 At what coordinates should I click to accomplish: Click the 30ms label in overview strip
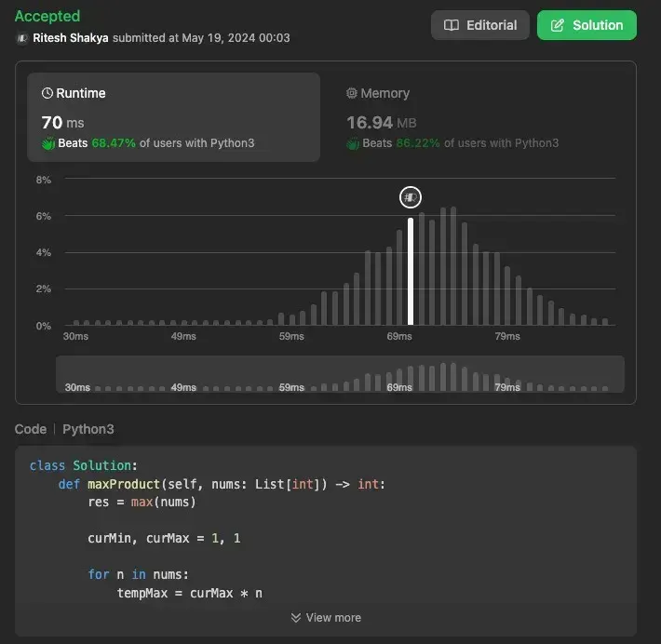77,387
